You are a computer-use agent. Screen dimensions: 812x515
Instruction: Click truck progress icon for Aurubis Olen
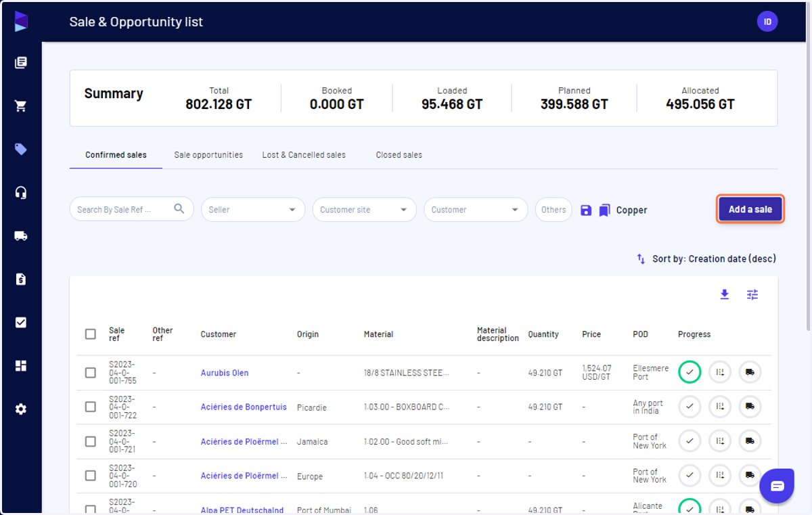tap(750, 372)
